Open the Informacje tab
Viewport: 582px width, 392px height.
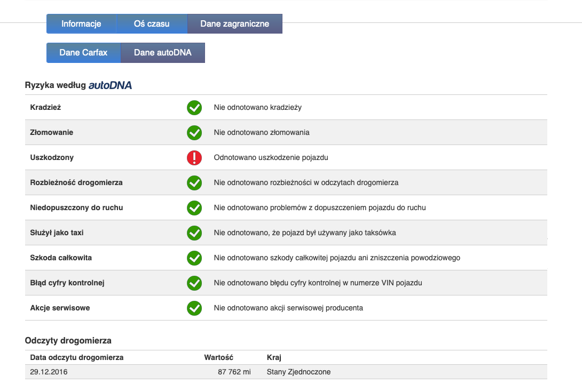(81, 24)
